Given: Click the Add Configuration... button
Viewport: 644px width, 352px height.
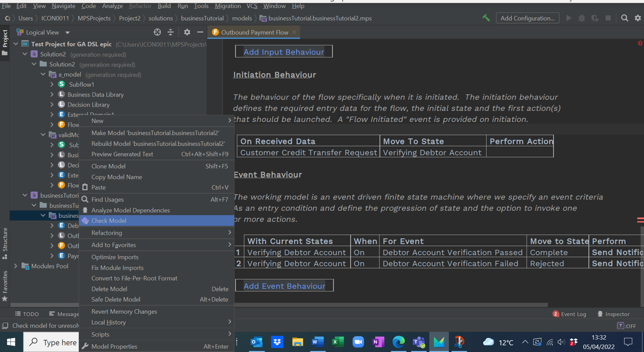Looking at the screenshot, I should 527,18.
